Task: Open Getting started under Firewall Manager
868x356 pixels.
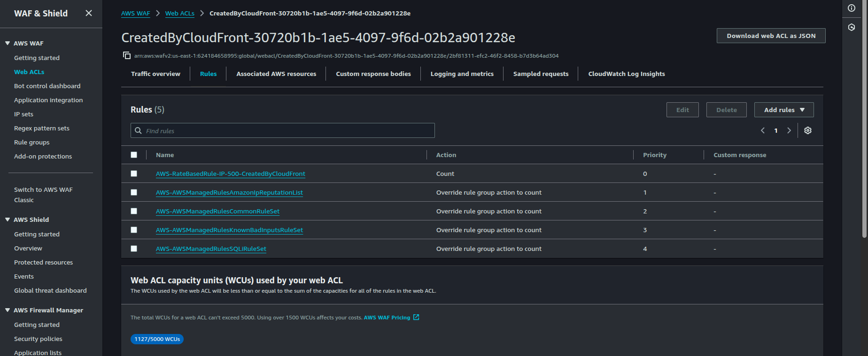Action: coord(37,325)
